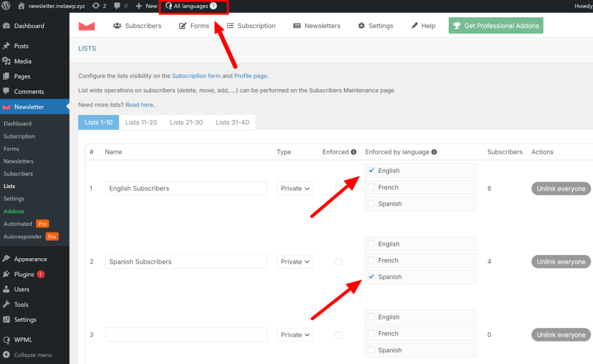The height and width of the screenshot is (364, 593).
Task: Check Spanish for English Subscribers list
Action: click(x=371, y=204)
